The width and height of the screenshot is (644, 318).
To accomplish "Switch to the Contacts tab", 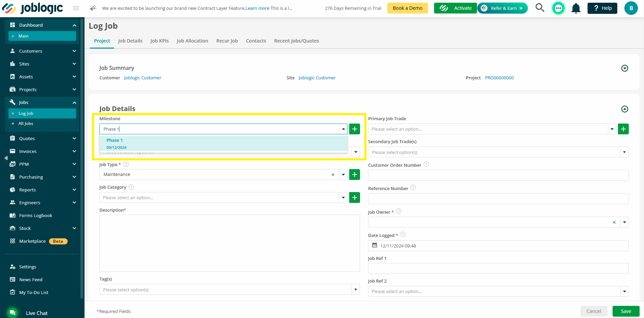I will 256,41.
